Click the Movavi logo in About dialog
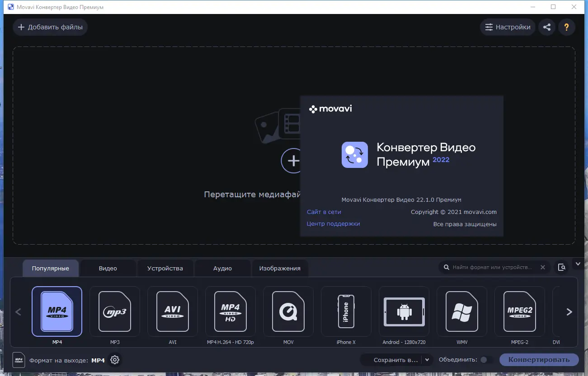 point(330,109)
